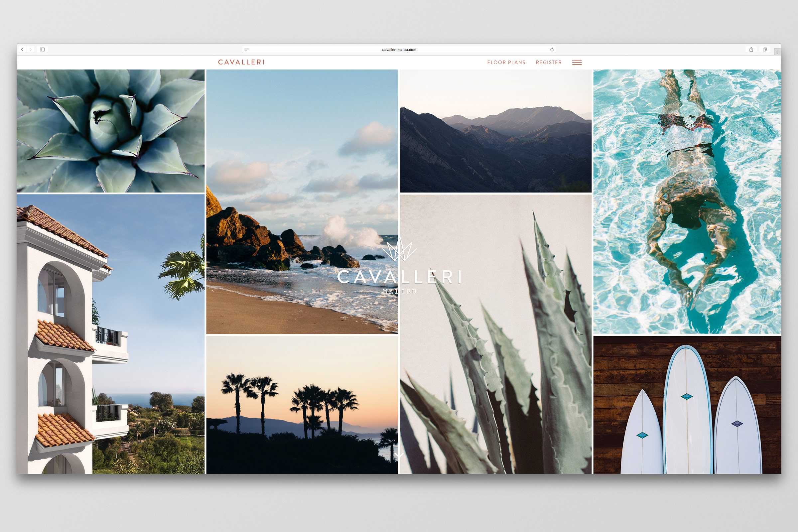Image resolution: width=798 pixels, height=532 pixels.
Task: Toggle the Safari sidebar panel
Action: 42,50
